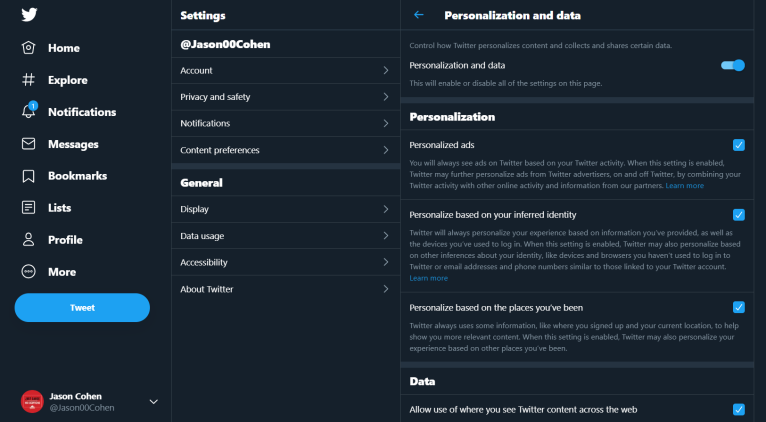Expand account switcher chevron near Jason Cohen
The image size is (766, 422).
pos(153,401)
